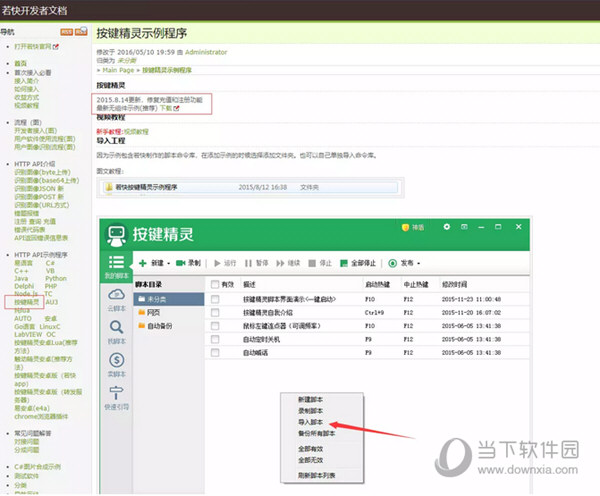600x496 pixels.
Task: Click the RSS comments feed icon
Action: click(81, 31)
